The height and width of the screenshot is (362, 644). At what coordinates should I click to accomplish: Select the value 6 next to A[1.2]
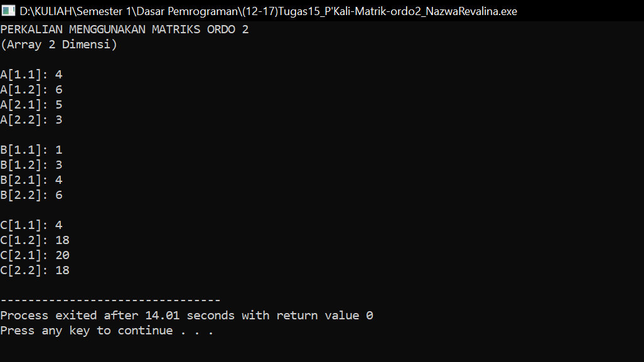coord(58,89)
